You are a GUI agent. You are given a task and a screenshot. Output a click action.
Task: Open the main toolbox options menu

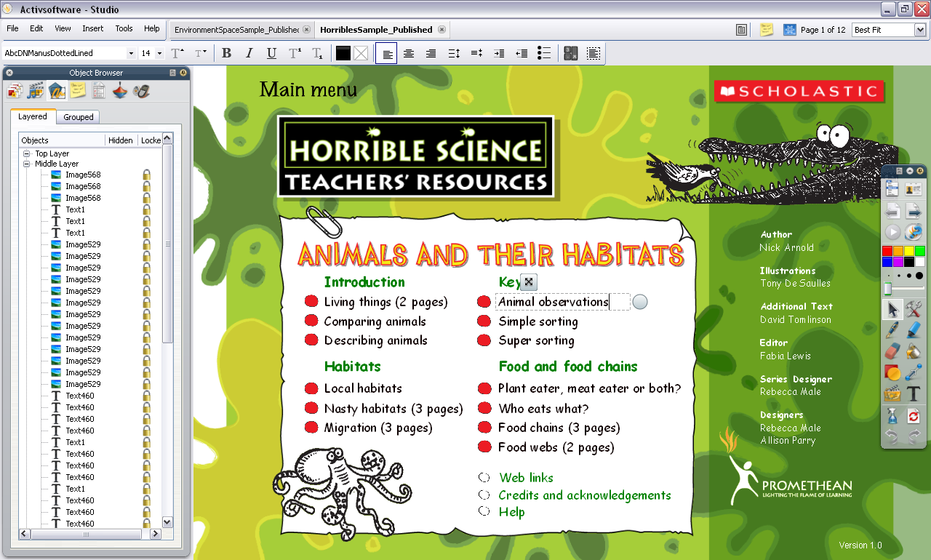point(899,170)
